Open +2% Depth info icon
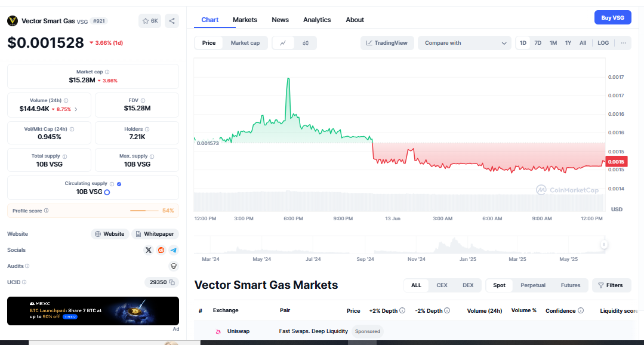Screen dimensions: 644x345 click(402, 311)
